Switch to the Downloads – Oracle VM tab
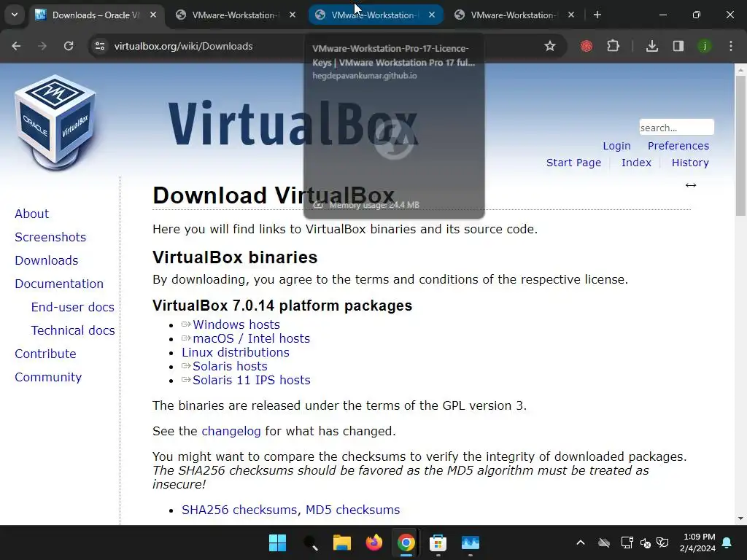This screenshot has height=560, width=747. [96, 15]
